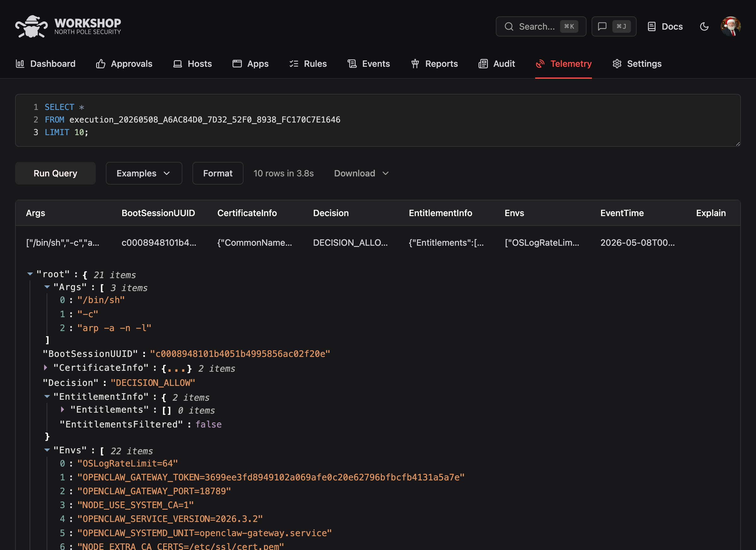Click the Events scroll icon

(x=352, y=64)
